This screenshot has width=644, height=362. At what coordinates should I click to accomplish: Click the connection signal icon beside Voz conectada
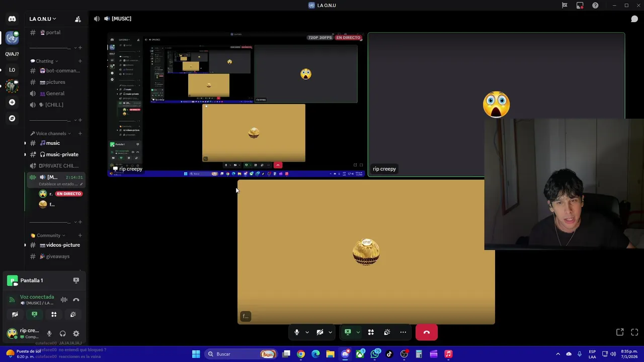(x=12, y=300)
